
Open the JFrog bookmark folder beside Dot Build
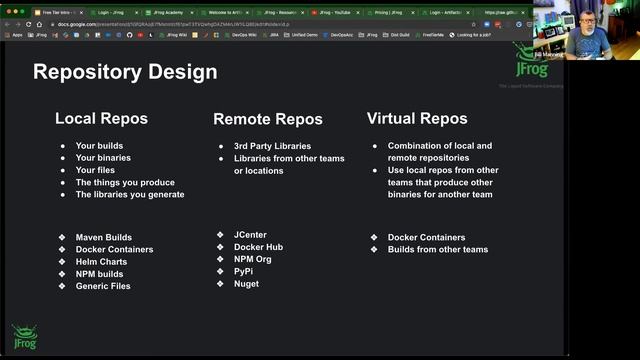(x=368, y=35)
